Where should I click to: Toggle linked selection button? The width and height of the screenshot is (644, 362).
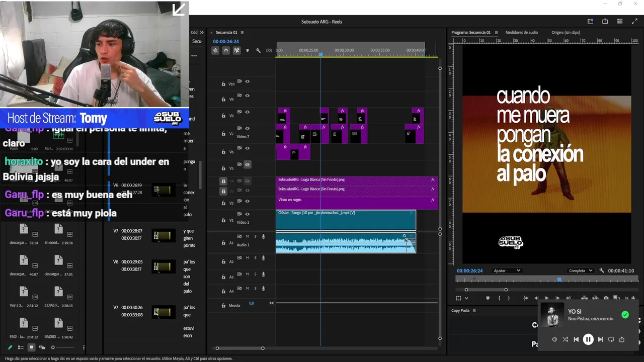click(236, 50)
